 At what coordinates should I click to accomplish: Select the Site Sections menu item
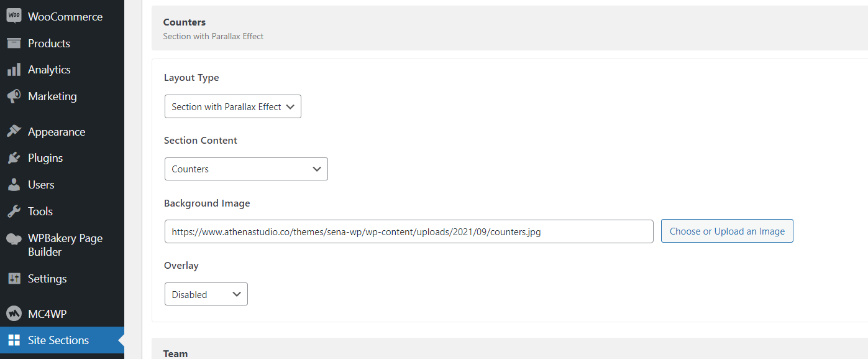coord(62,340)
